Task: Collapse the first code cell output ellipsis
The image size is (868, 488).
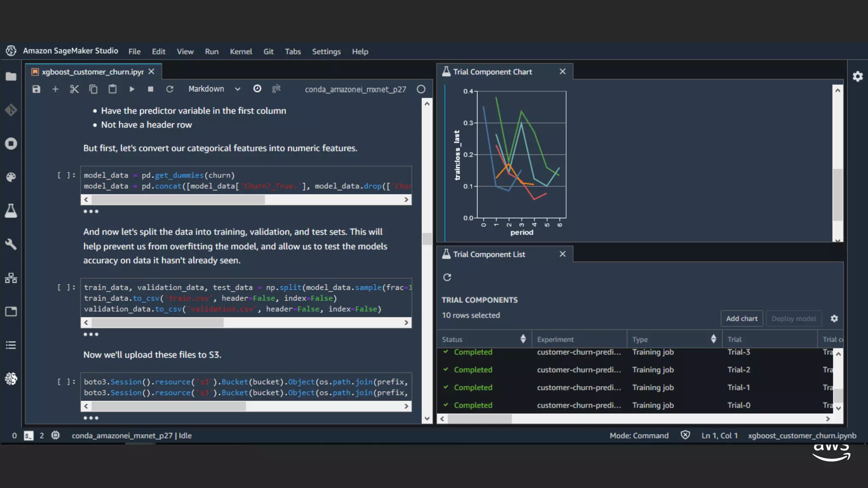Action: tap(91, 211)
